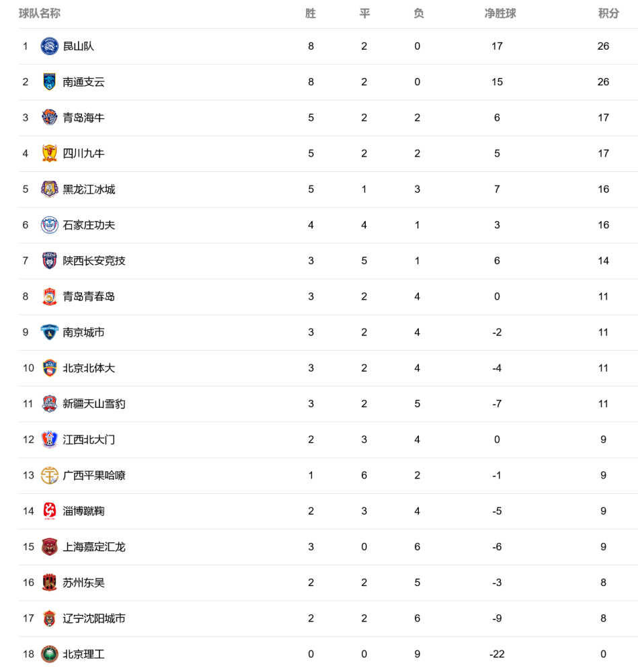Open the 淄博蹴鞠 red logo
The image size is (638, 672).
pos(49,511)
